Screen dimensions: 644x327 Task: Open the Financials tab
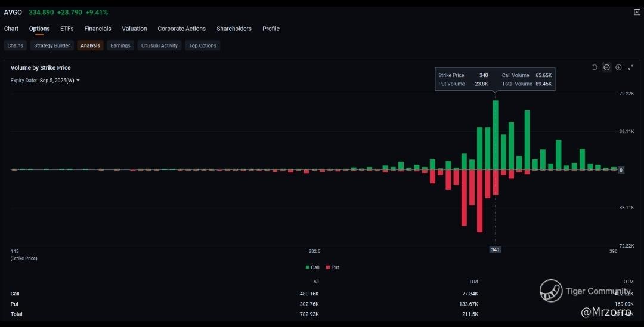(97, 29)
